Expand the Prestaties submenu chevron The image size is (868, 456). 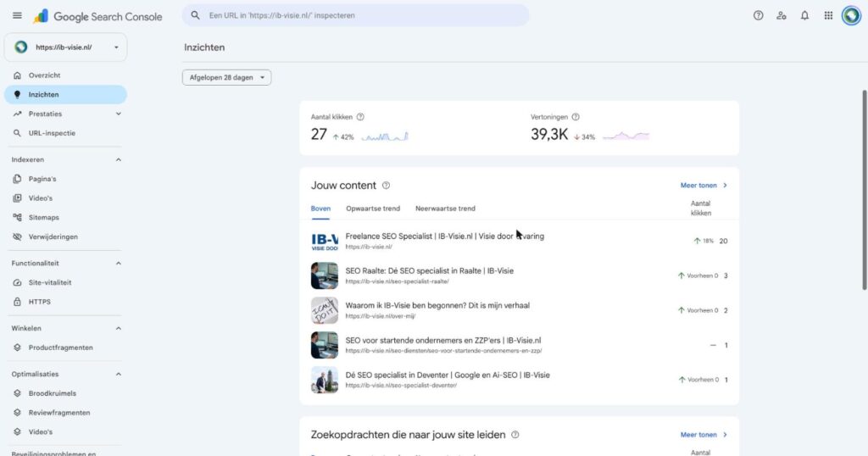coord(118,114)
